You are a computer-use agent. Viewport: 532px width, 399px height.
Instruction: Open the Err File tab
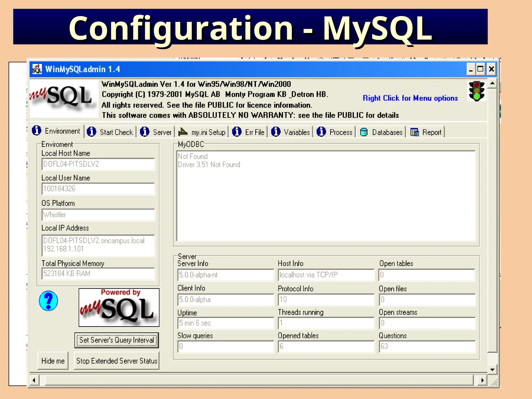tap(249, 132)
